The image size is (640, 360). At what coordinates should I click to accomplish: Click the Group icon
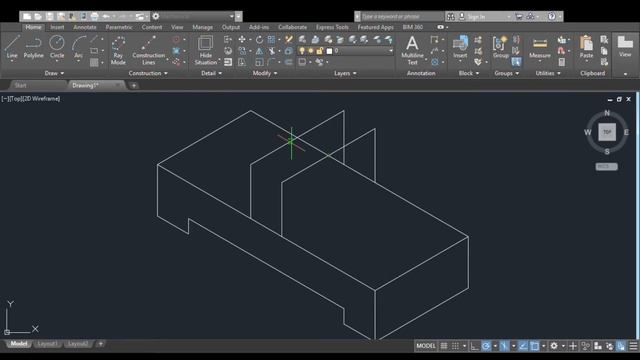coord(500,47)
